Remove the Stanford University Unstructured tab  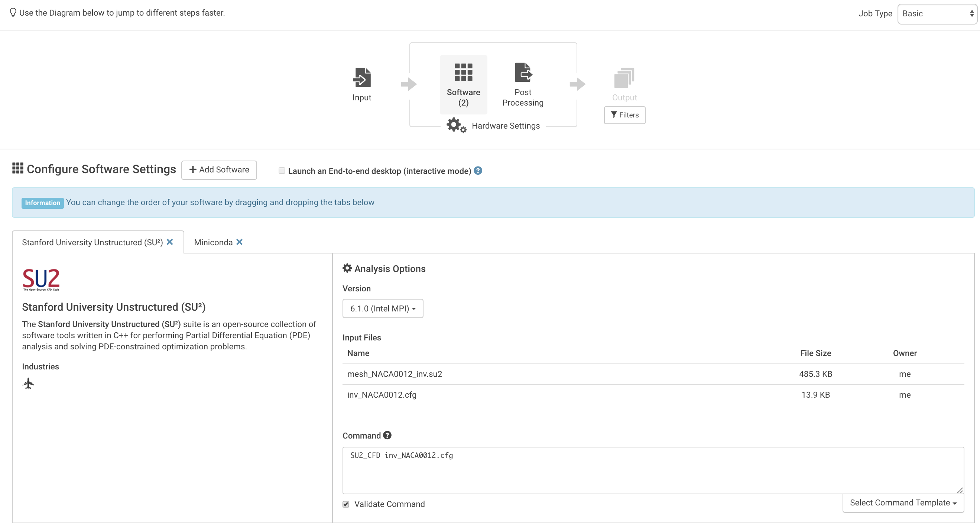(x=170, y=242)
